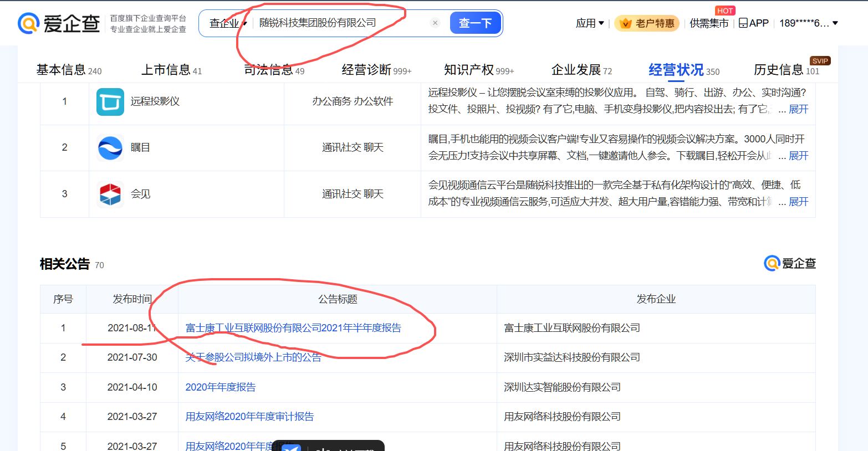Click publisher 深圳达实智能股份有限公司
Screen dimensions: 868x451
562,387
